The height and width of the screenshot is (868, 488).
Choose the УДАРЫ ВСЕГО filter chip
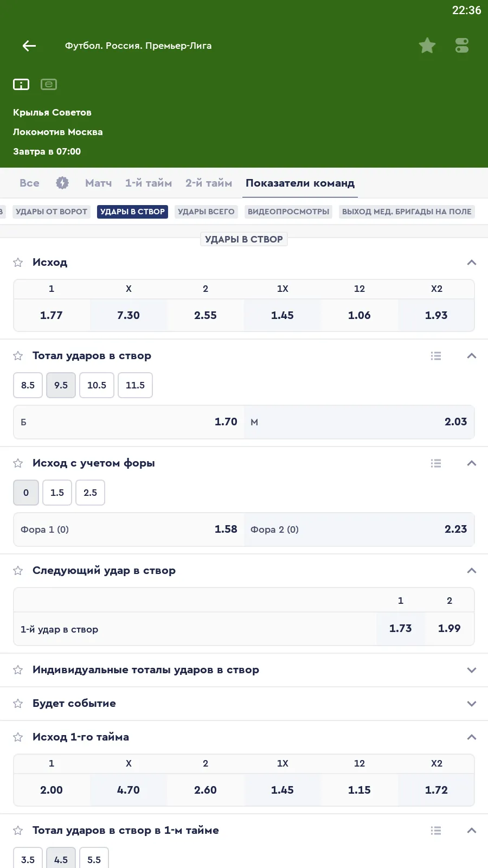[x=206, y=212]
